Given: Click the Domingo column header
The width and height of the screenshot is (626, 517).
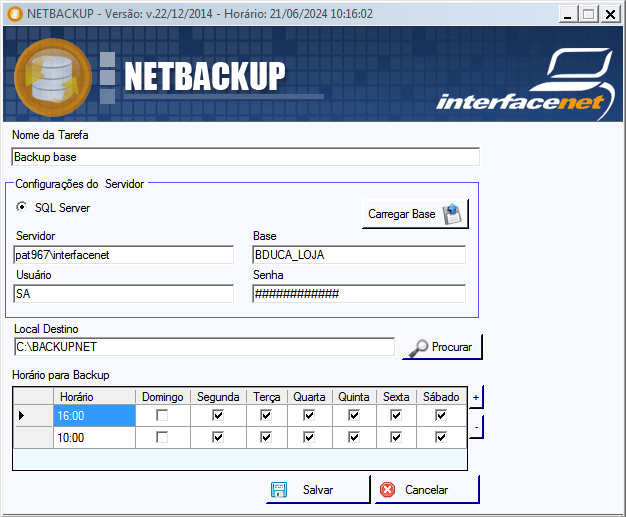Looking at the screenshot, I should (x=163, y=397).
